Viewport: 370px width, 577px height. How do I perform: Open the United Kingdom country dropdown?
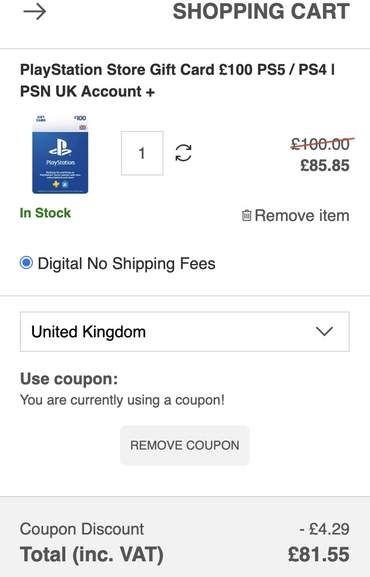185,332
